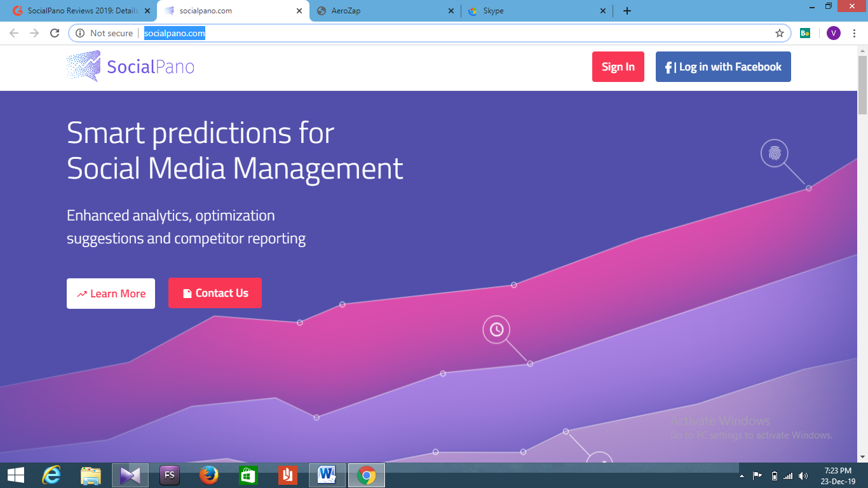Open Windows Store from taskbar
This screenshot has height=488, width=868.
coord(248,475)
